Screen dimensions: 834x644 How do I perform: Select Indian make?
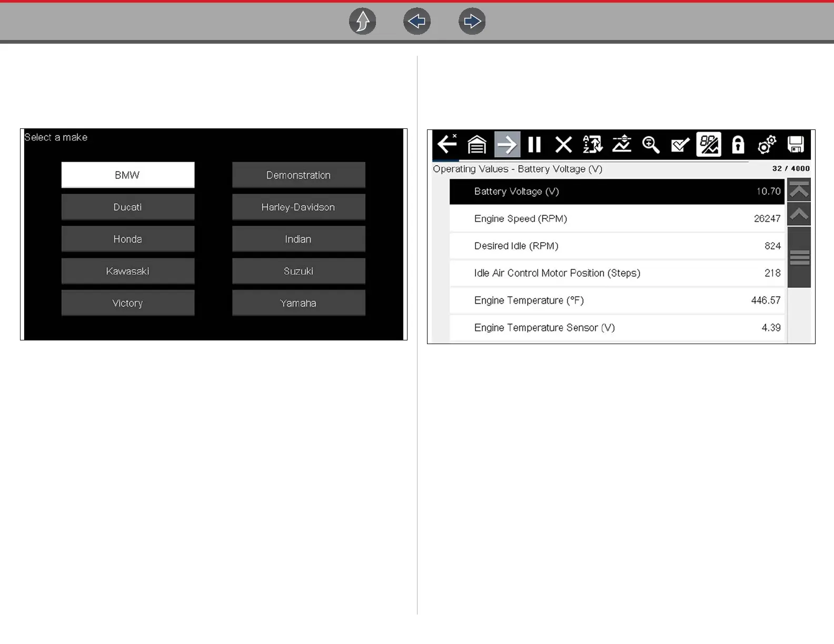299,239
